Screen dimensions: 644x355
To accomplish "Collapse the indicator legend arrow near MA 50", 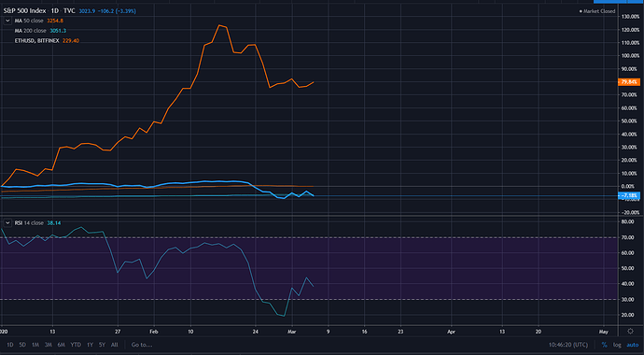I will pos(7,21).
